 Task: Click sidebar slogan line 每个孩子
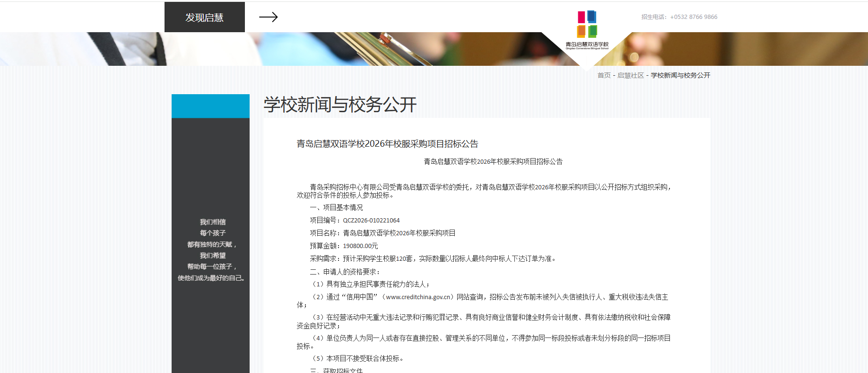point(212,233)
